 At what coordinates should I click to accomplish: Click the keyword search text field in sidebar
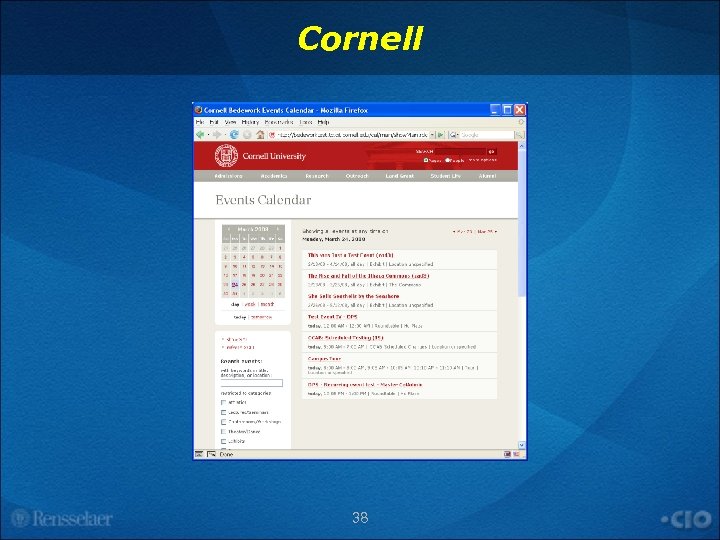(x=252, y=383)
